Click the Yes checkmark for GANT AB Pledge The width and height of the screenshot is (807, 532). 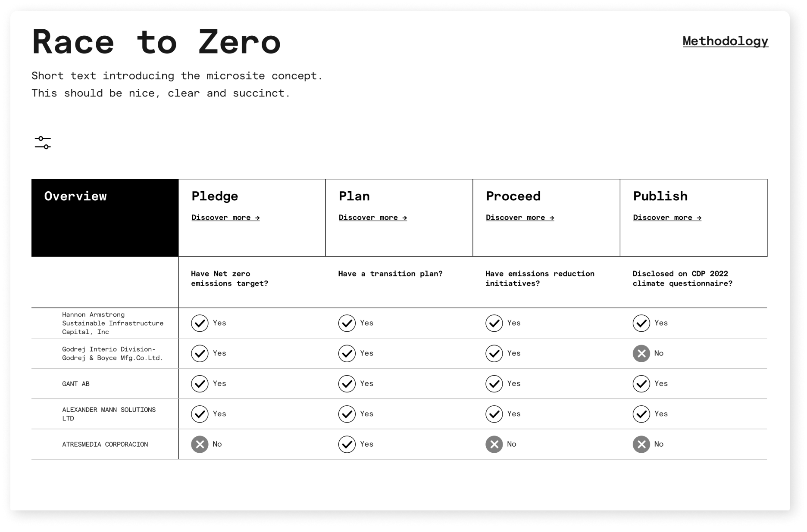[200, 383]
